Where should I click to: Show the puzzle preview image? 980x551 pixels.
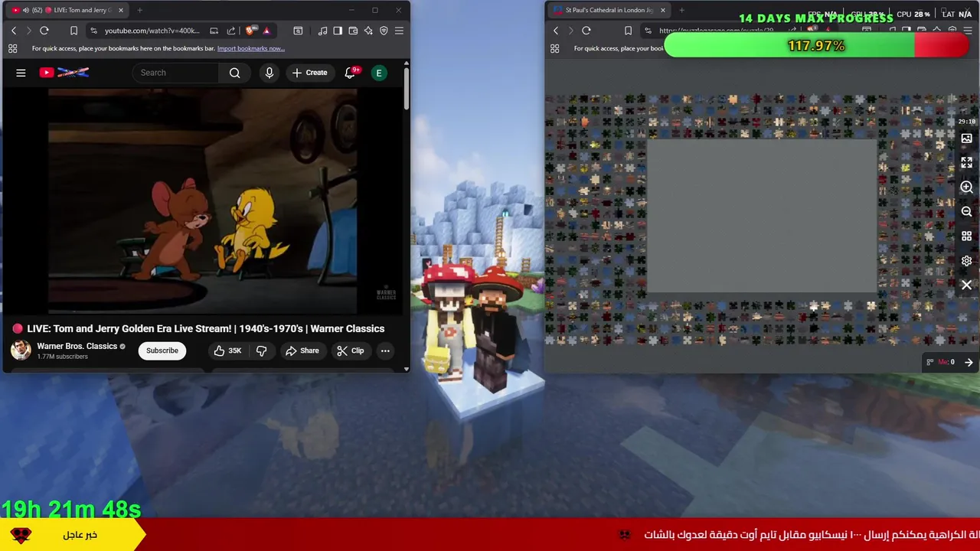pyautogui.click(x=966, y=139)
